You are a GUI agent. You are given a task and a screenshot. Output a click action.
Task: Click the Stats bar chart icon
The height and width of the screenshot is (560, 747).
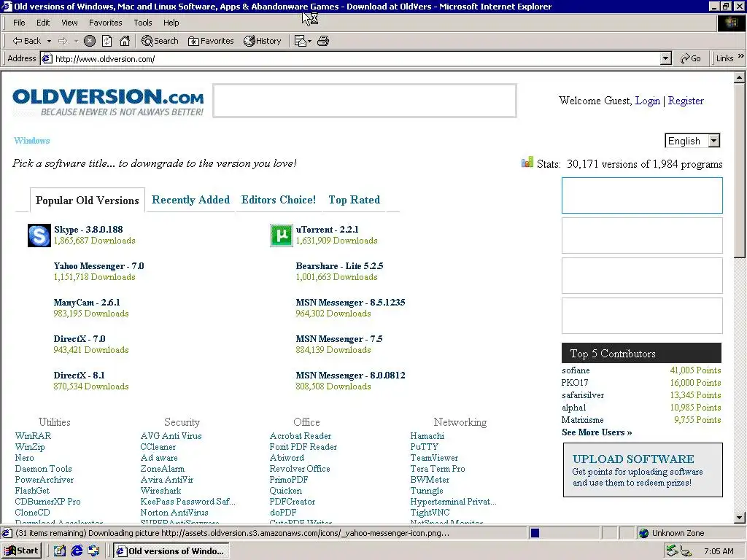527,163
